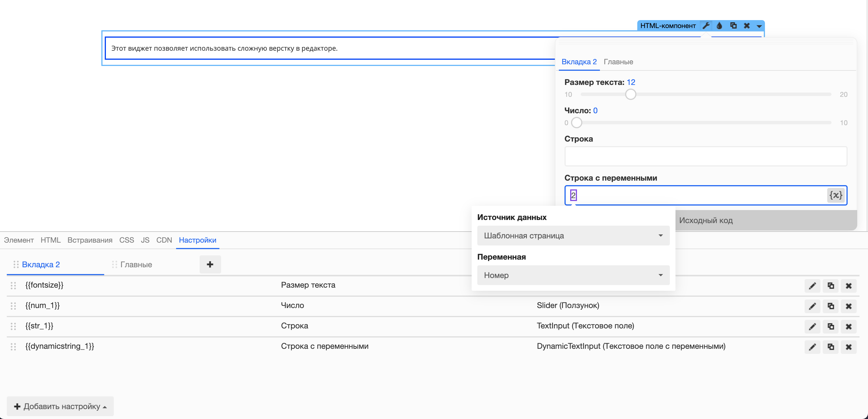Click the {{dynamicstring_1}} variable name
868x419 pixels.
click(x=60, y=346)
